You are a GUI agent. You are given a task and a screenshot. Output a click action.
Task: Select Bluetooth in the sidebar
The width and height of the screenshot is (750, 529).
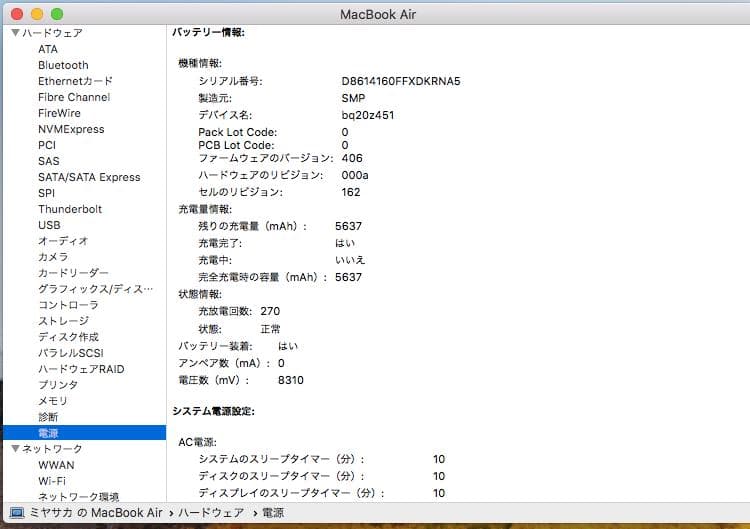click(x=63, y=65)
